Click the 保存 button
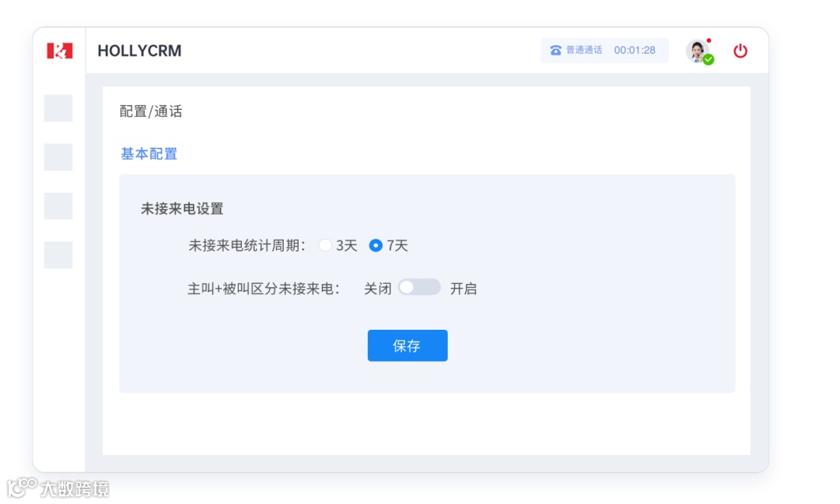840x504 pixels. [407, 345]
